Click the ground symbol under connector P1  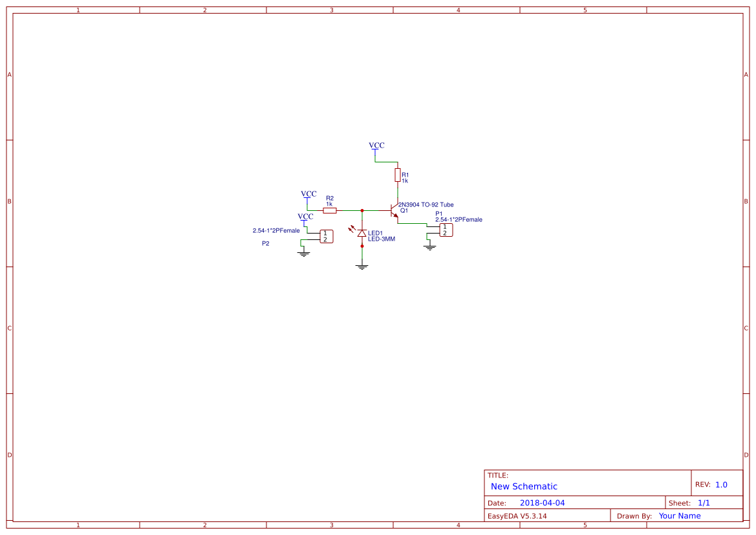pyautogui.click(x=429, y=247)
